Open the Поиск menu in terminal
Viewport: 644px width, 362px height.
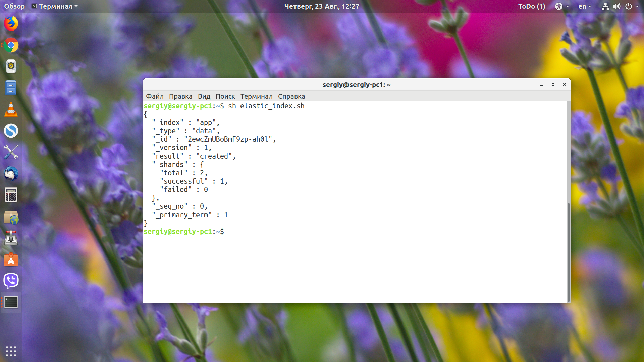(x=225, y=96)
